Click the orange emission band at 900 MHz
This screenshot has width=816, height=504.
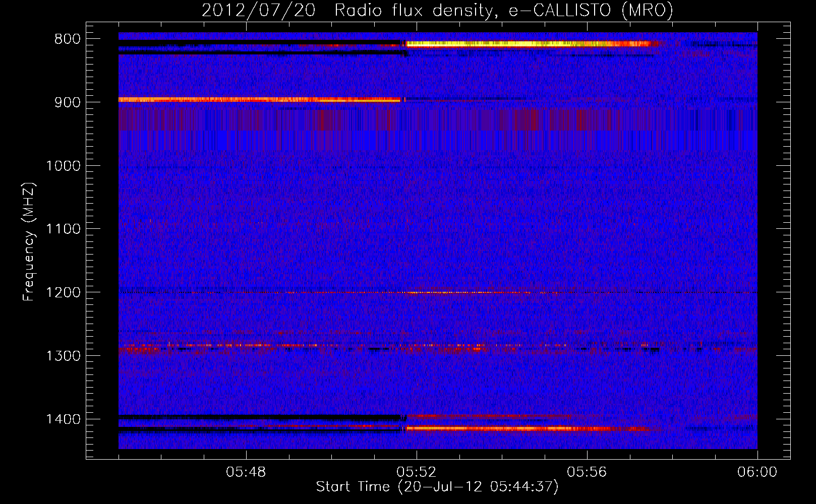point(259,100)
